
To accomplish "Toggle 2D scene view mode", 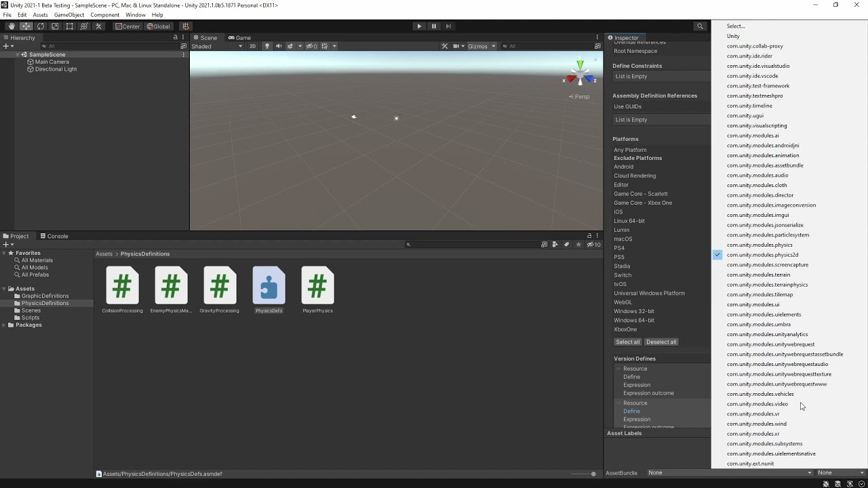I will tap(253, 46).
